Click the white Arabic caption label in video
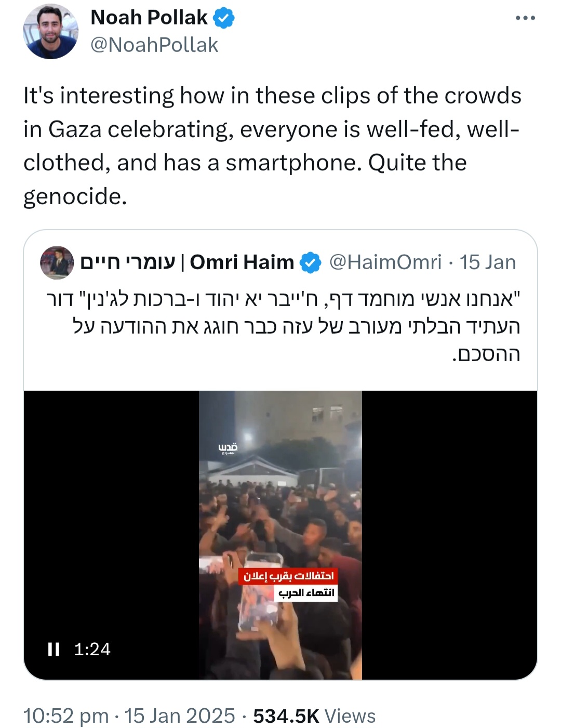 pyautogui.click(x=306, y=593)
